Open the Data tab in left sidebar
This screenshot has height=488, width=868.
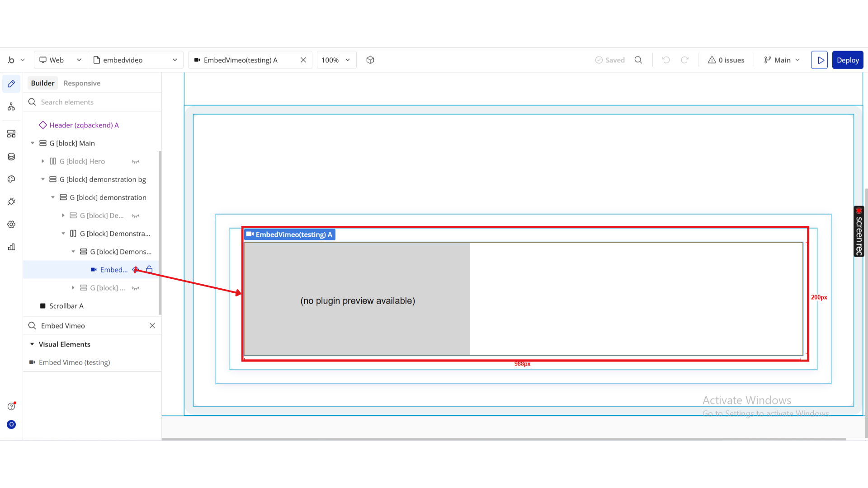[x=11, y=156]
